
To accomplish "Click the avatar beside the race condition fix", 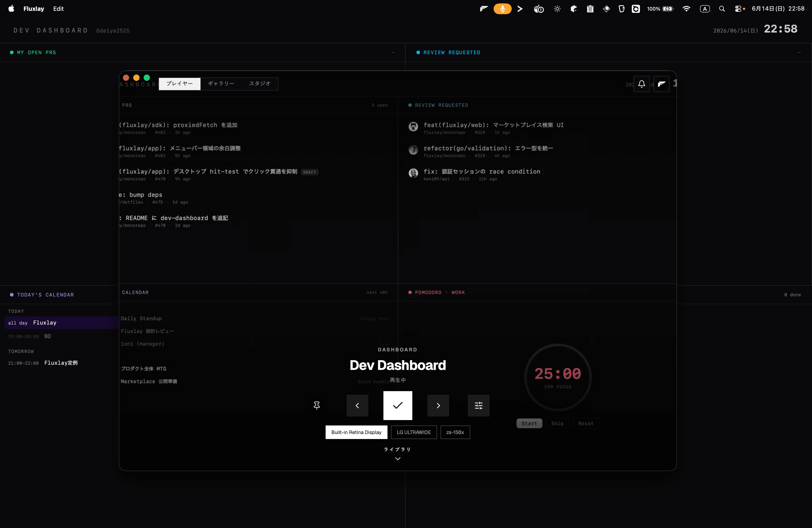I will pos(413,173).
